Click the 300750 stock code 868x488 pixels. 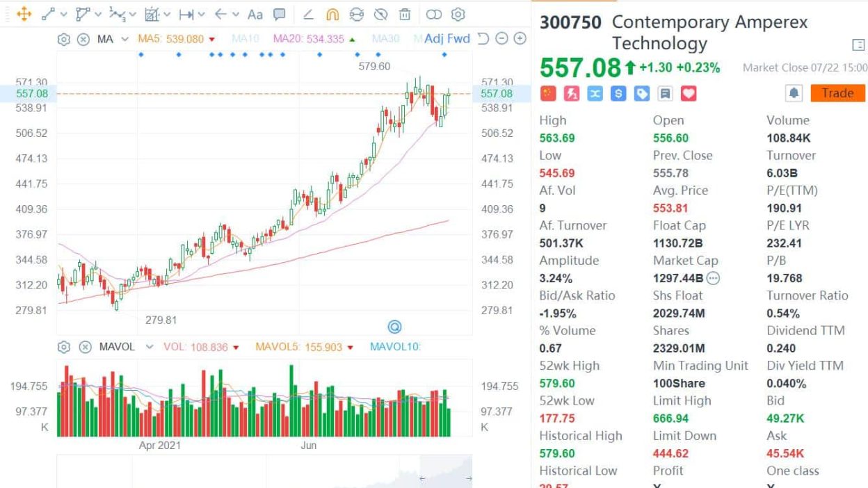tap(570, 23)
